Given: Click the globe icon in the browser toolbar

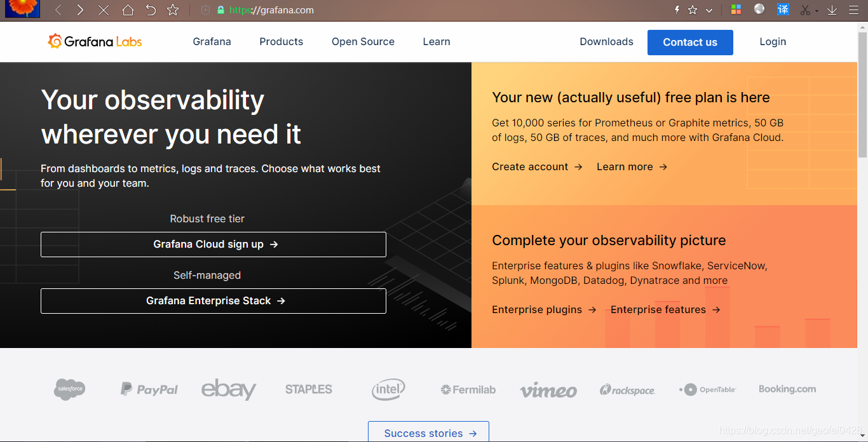Looking at the screenshot, I should click(759, 9).
